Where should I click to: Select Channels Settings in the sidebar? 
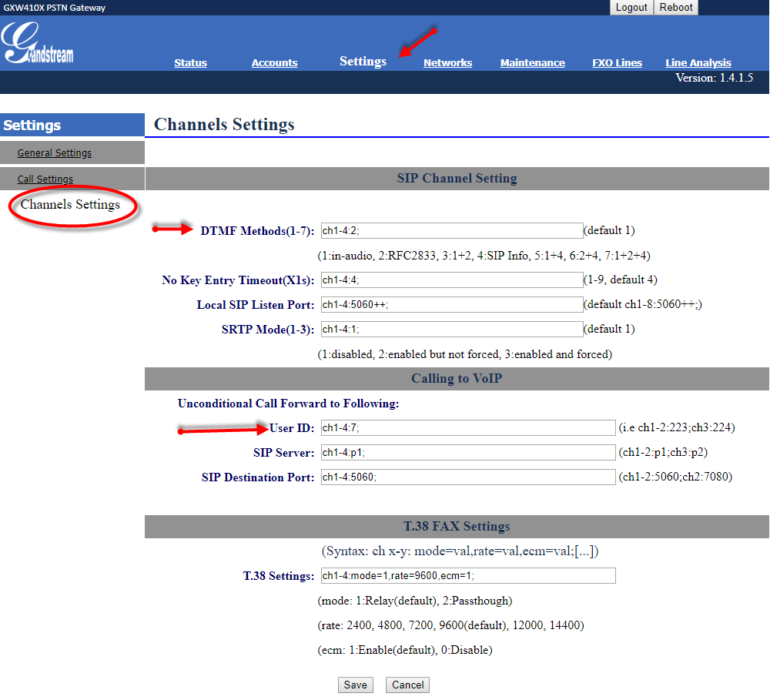70,204
